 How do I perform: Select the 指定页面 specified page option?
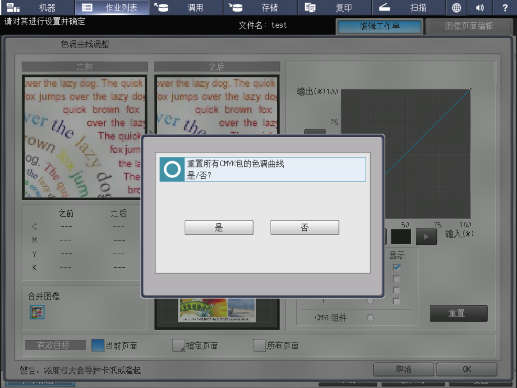point(178,345)
